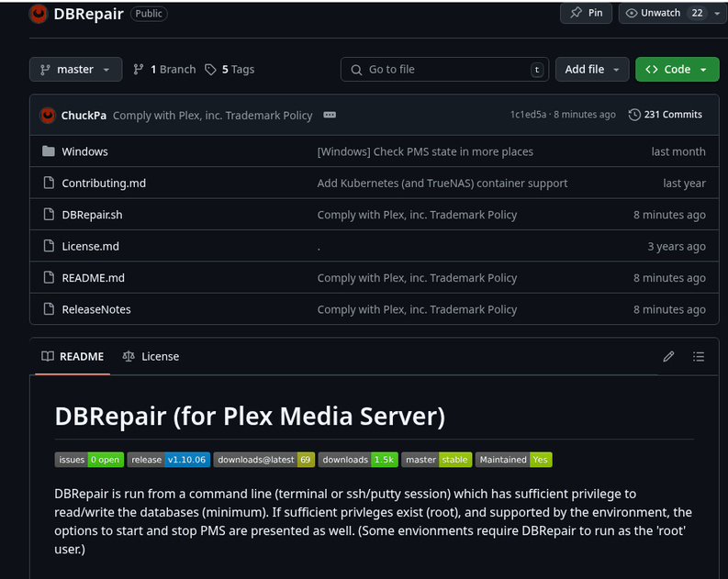Click the DBRepair repository avatar icon

click(x=39, y=14)
